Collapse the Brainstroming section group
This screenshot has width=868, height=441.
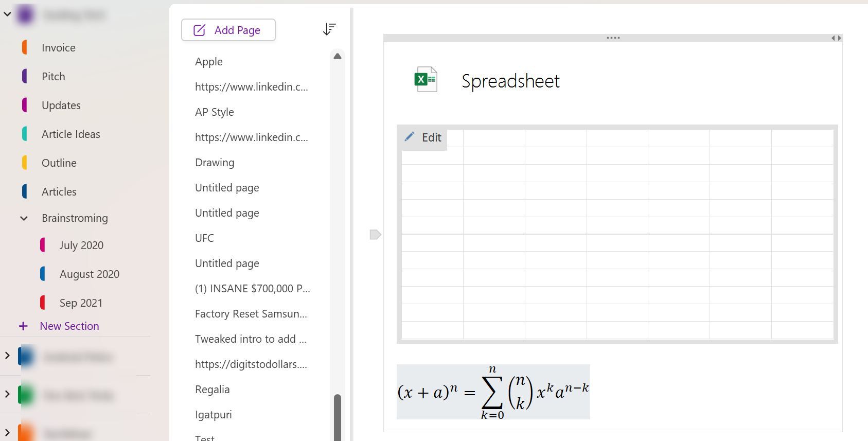click(x=24, y=218)
